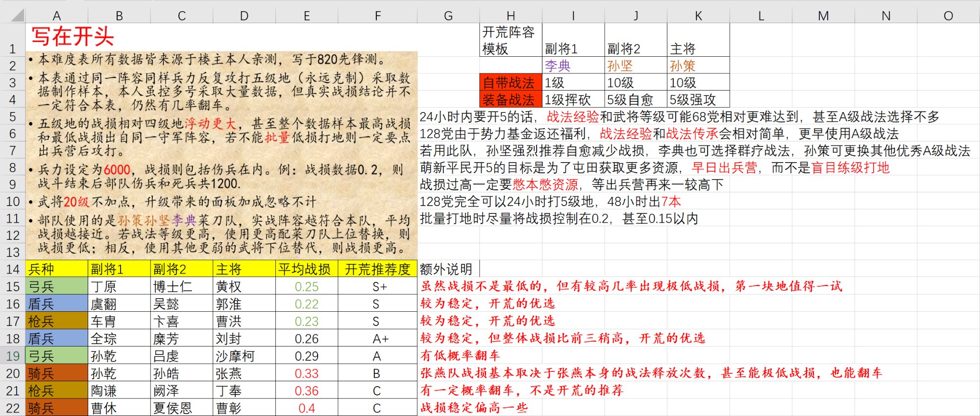Viewport: 980px width, 416px height.
Task: Click the 0.23 average loss cell
Action: [x=307, y=321]
